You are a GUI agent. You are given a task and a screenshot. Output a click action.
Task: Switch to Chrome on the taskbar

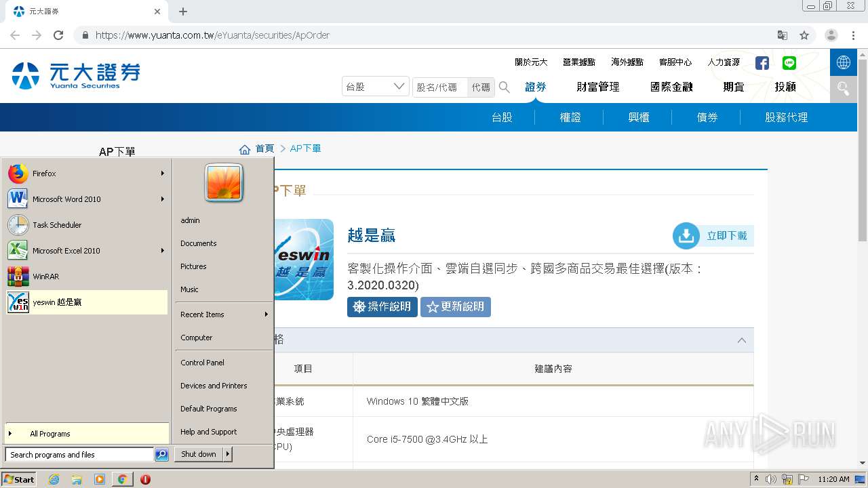tap(122, 479)
